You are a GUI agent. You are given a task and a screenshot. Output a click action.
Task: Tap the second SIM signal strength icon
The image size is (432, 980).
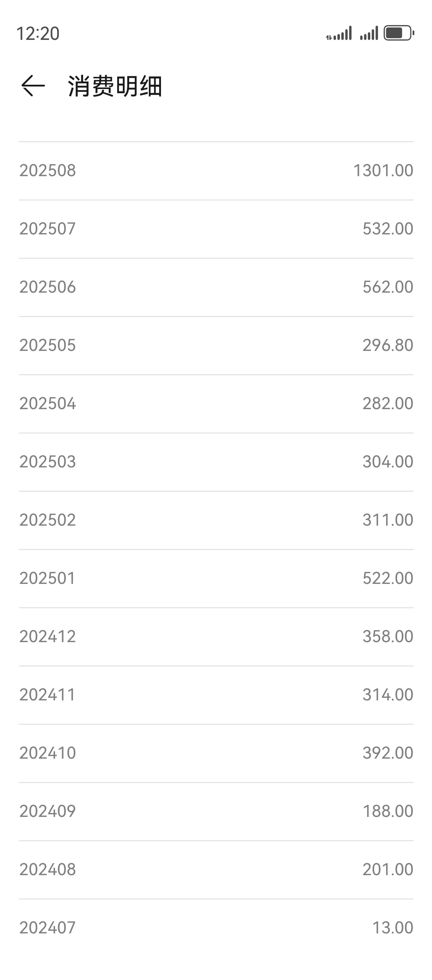[x=369, y=33]
